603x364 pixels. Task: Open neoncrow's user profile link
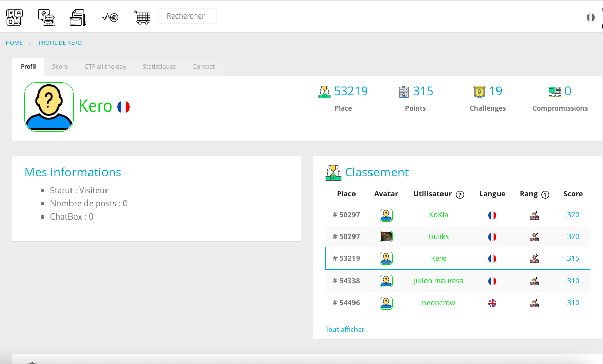(438, 303)
